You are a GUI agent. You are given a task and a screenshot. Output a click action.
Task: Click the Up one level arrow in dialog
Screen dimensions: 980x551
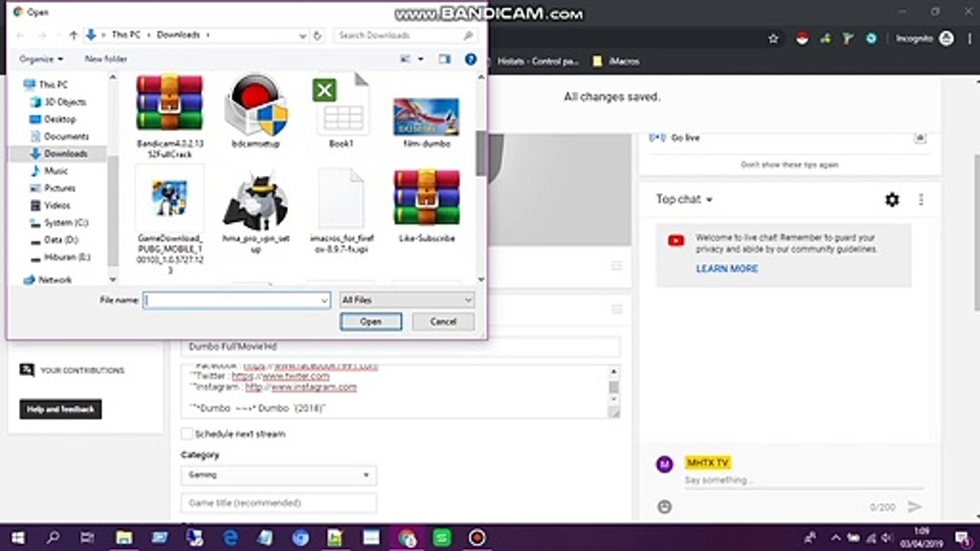(x=73, y=35)
